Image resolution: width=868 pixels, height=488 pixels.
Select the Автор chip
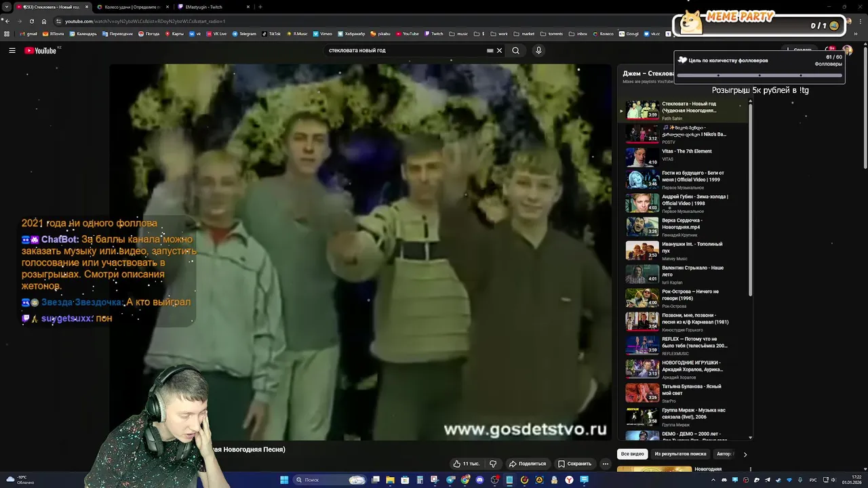coord(725,454)
